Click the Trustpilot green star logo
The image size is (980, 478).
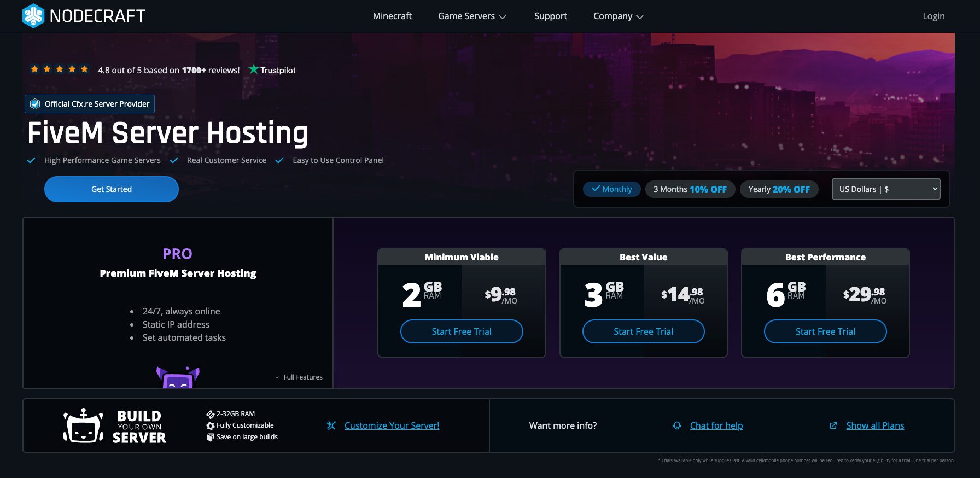pos(253,69)
